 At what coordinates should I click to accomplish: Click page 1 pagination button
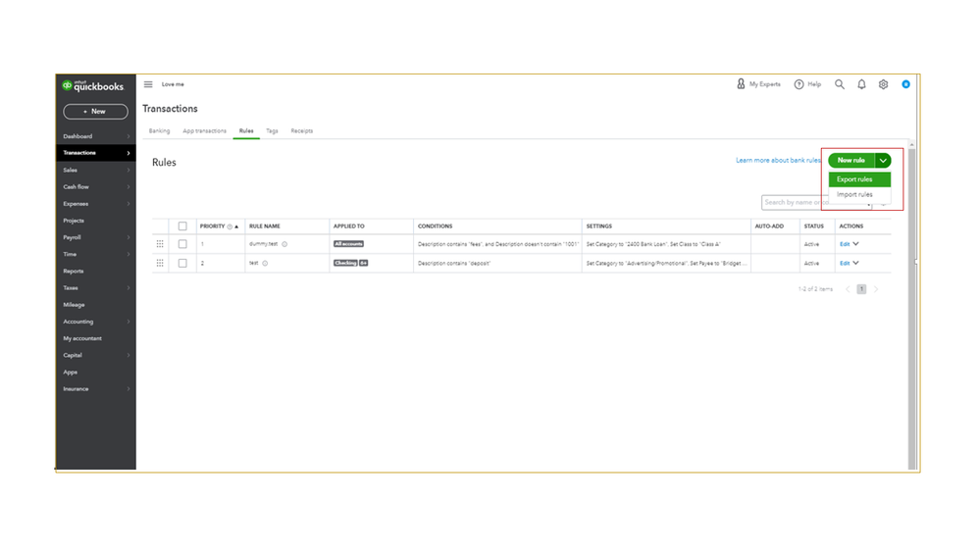pos(861,289)
